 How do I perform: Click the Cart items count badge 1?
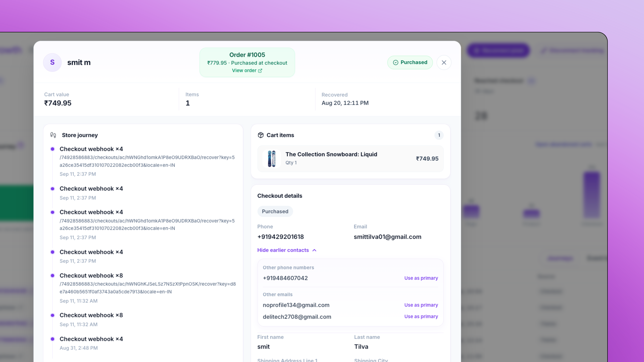(x=439, y=135)
